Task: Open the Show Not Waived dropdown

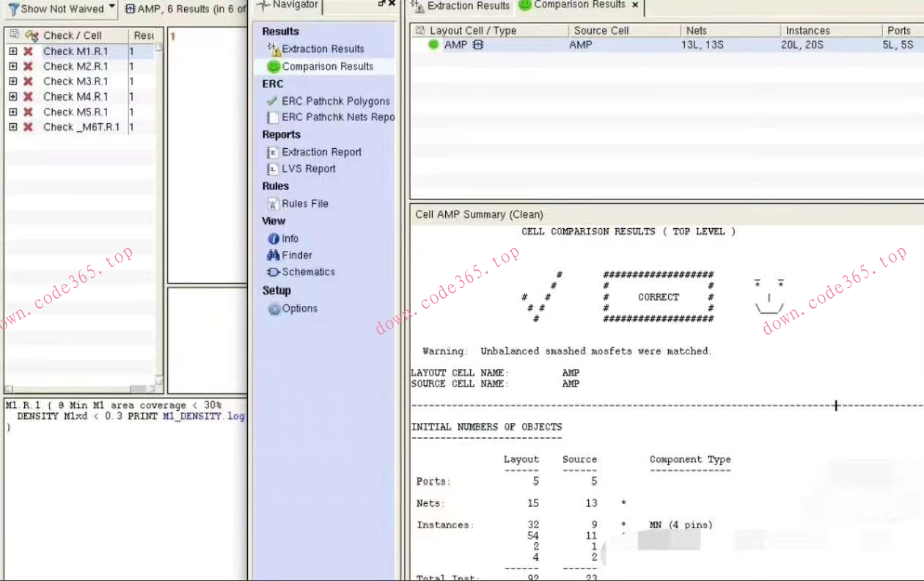Action: (x=111, y=8)
